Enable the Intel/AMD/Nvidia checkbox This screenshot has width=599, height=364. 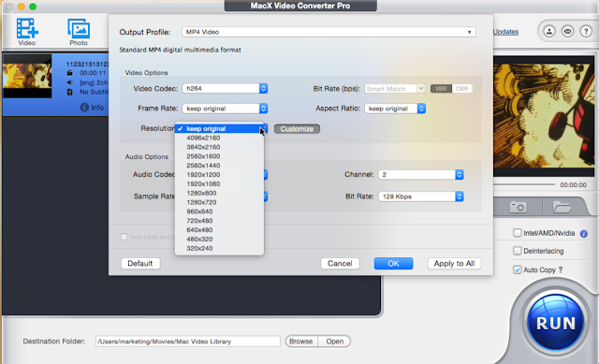(x=518, y=233)
